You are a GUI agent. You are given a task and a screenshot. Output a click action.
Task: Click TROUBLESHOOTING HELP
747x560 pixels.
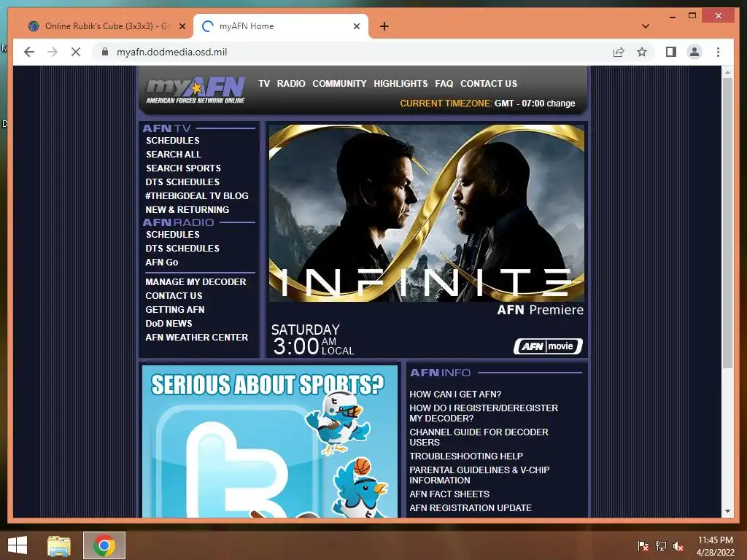466,456
